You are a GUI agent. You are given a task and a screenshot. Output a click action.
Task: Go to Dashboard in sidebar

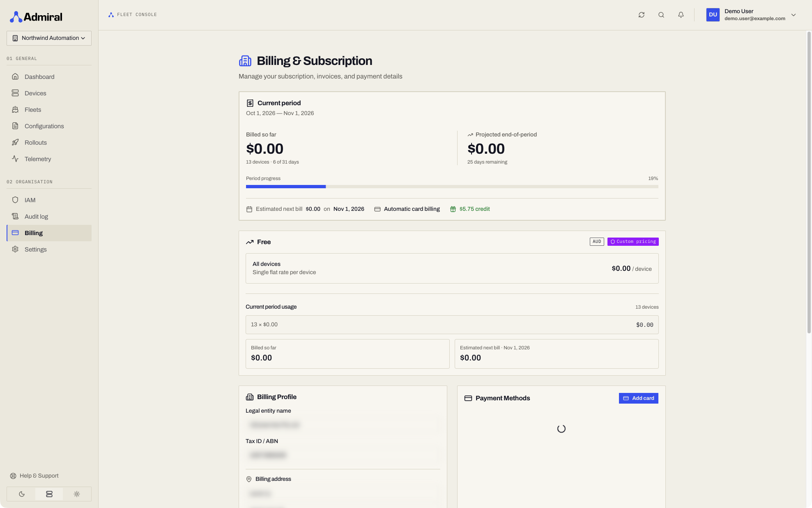(49, 77)
